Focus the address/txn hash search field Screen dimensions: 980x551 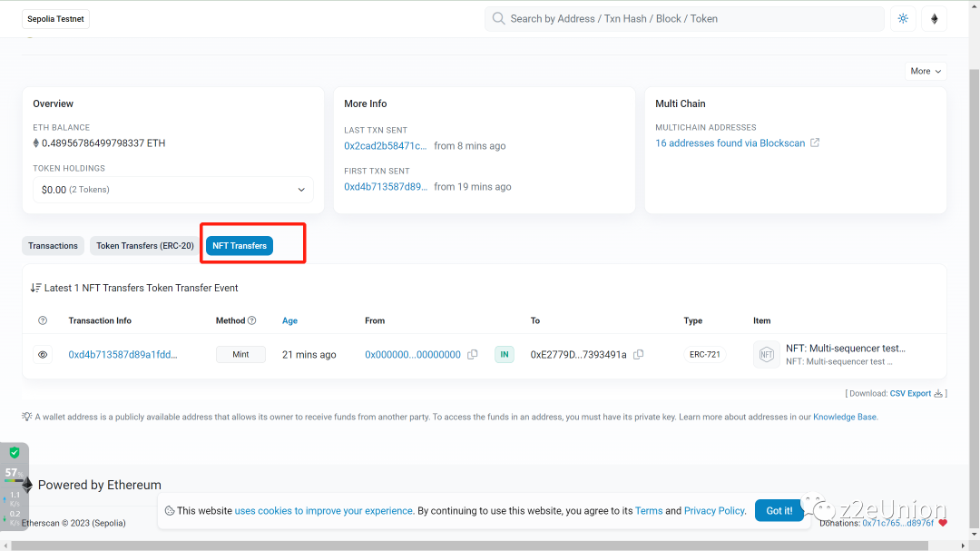point(690,19)
